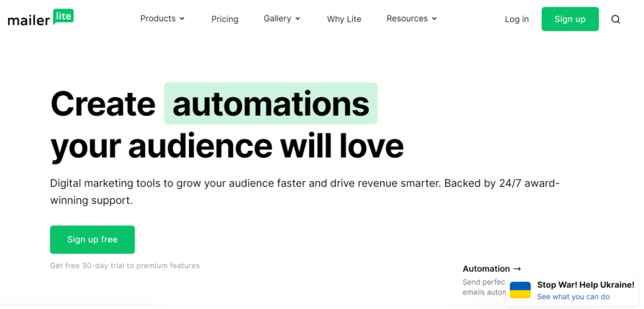The image size is (644, 309).
Task: Click the Sign up free button
Action: click(x=92, y=240)
